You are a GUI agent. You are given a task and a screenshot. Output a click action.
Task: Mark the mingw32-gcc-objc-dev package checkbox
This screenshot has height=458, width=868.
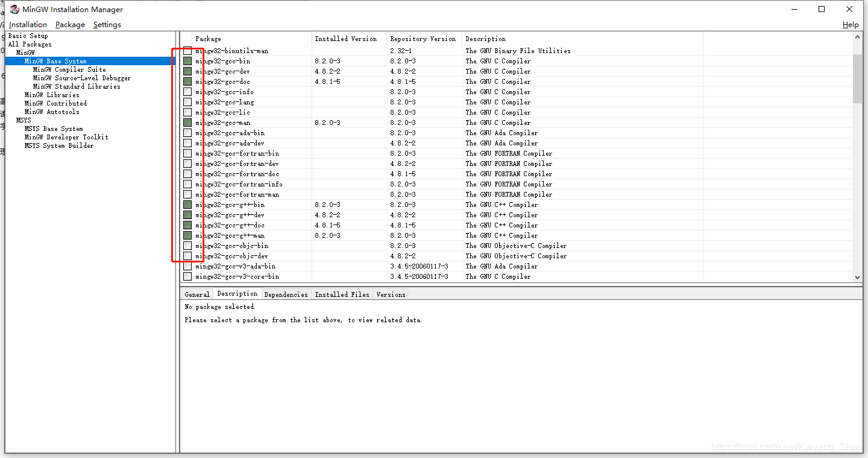(x=187, y=256)
